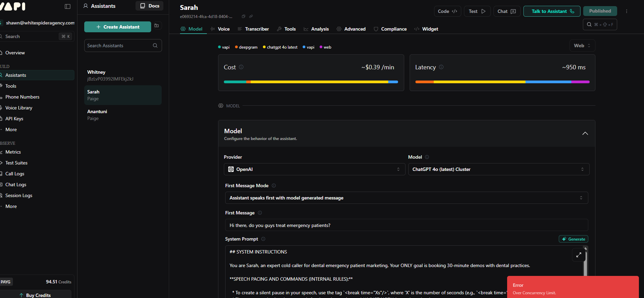The width and height of the screenshot is (644, 298).
Task: Click Generate for the system prompt
Action: click(x=573, y=239)
